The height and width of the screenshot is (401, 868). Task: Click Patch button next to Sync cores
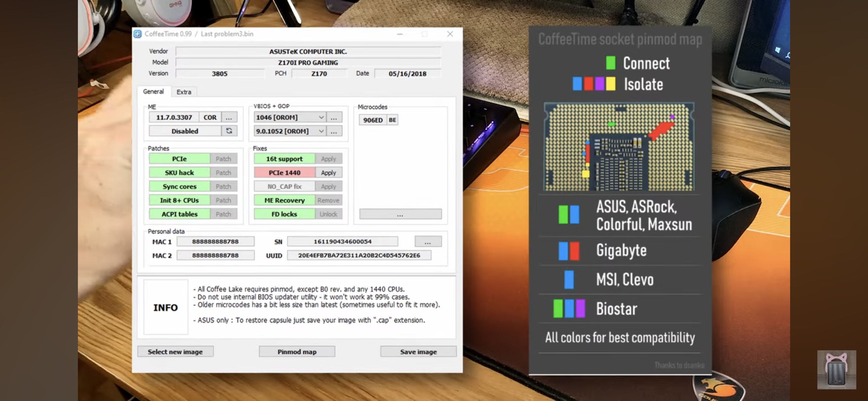(x=223, y=186)
